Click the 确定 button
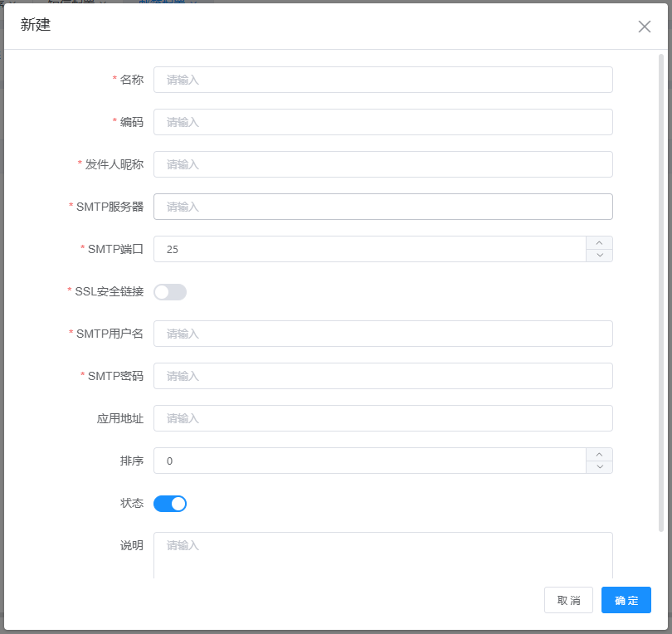The width and height of the screenshot is (672, 634). (x=626, y=600)
